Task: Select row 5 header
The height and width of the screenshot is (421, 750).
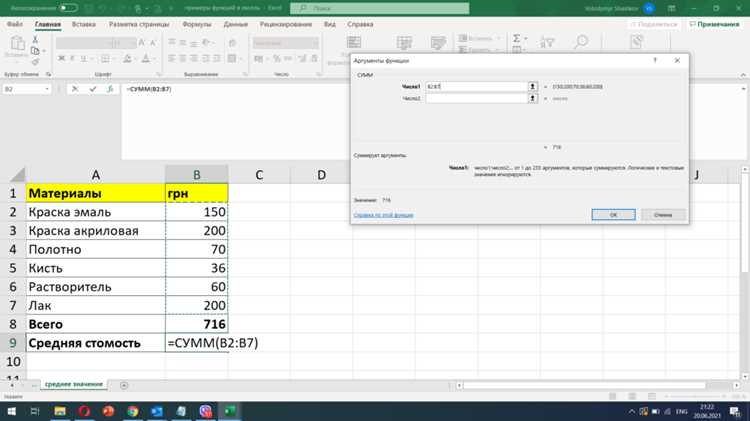Action: (x=13, y=268)
